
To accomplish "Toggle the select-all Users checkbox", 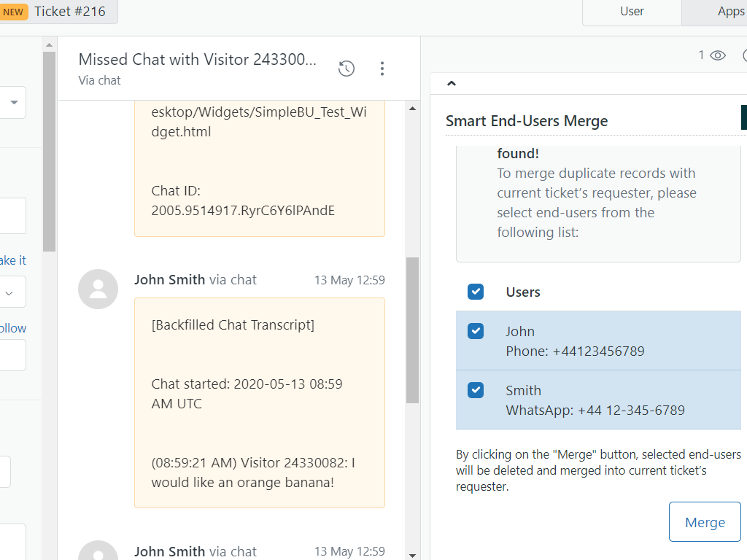I will tap(476, 292).
